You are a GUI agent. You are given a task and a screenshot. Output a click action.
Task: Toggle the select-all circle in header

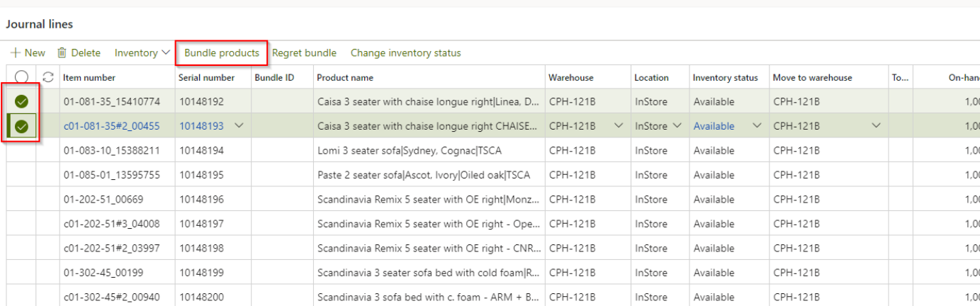[21, 78]
